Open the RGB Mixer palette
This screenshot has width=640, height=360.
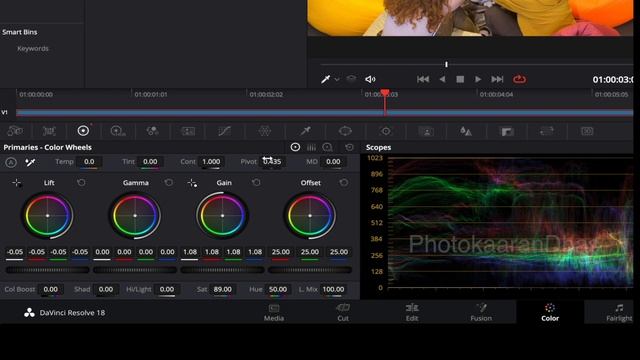click(153, 131)
